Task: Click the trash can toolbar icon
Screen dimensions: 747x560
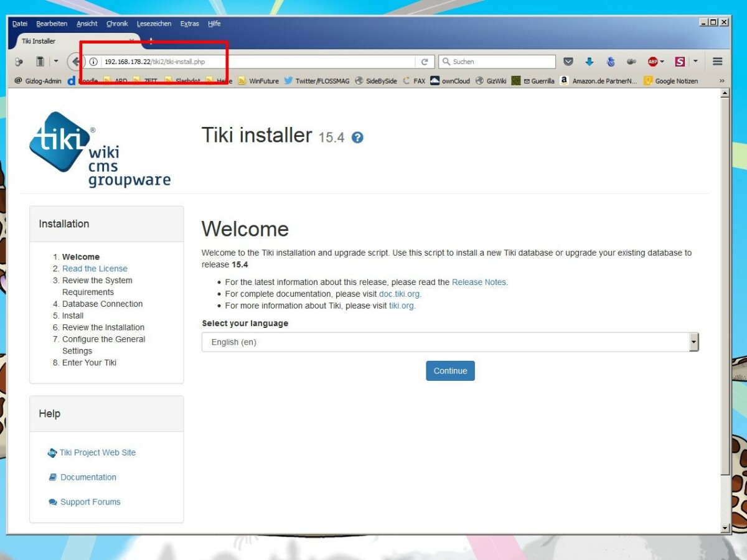Action: [40, 62]
